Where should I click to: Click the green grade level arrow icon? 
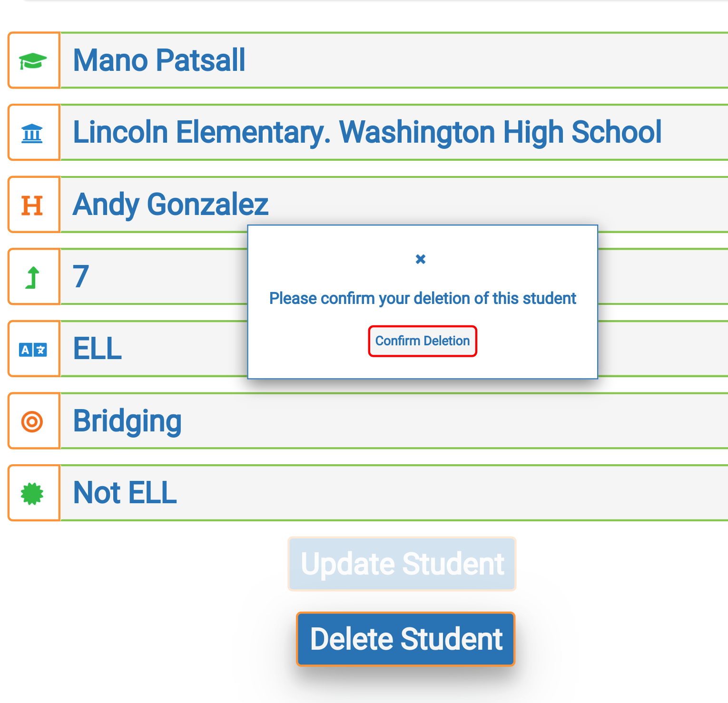tap(32, 277)
